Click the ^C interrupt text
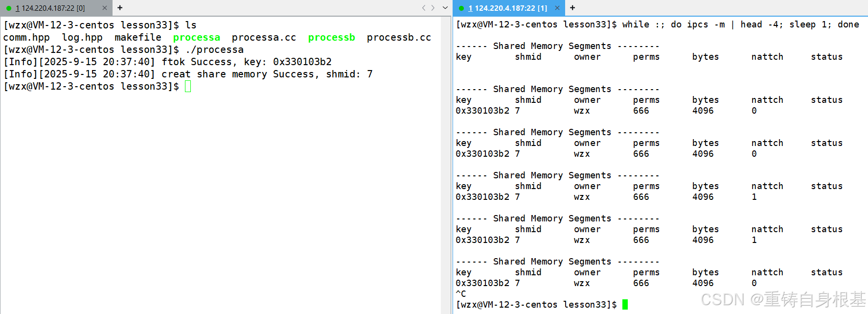Image resolution: width=868 pixels, height=314 pixels. (461, 293)
